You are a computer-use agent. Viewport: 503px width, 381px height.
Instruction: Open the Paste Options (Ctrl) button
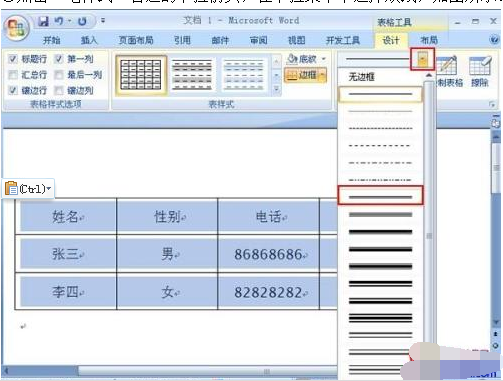coord(28,189)
